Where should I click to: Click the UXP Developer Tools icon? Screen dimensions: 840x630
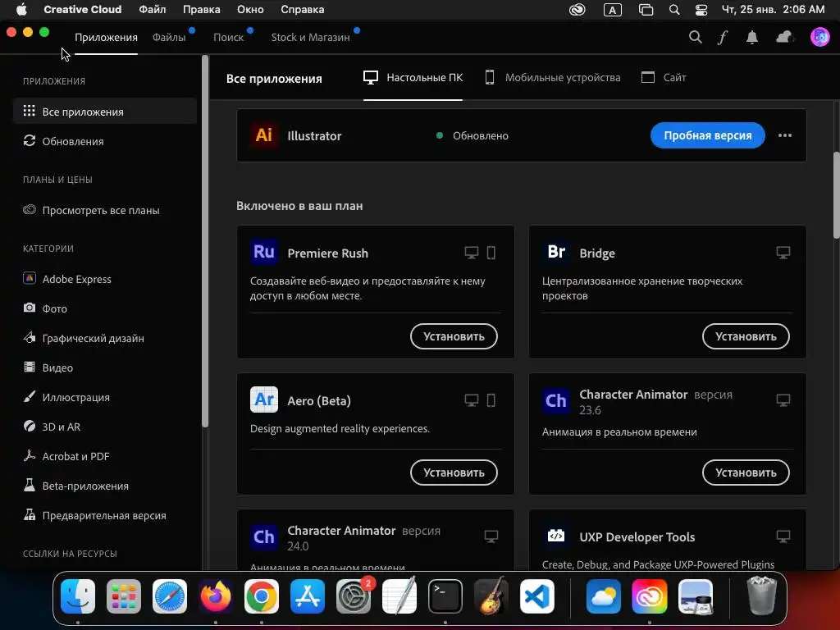(x=555, y=536)
